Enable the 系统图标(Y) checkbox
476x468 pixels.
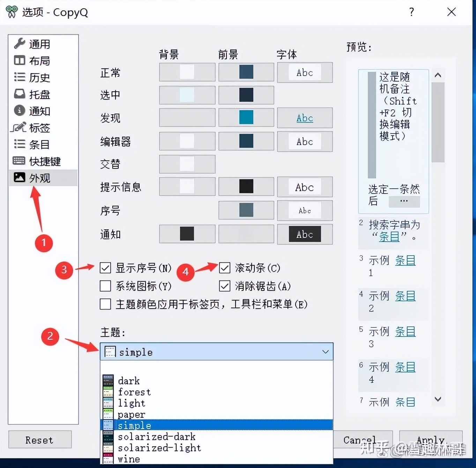tap(105, 286)
